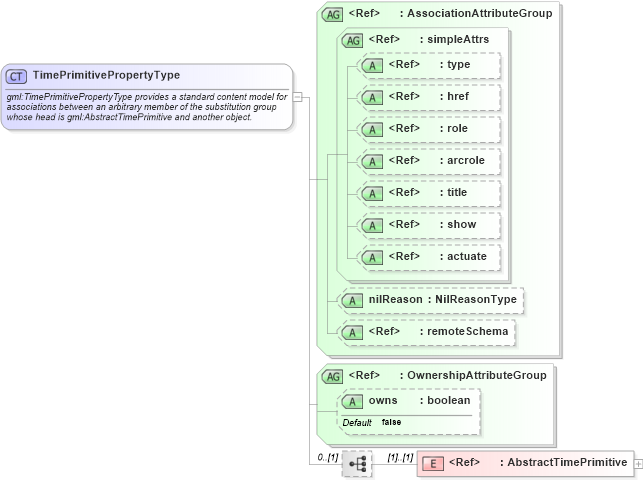The width and height of the screenshot is (643, 481).
Task: Click the A icon beside show attribute
Action: [372, 226]
